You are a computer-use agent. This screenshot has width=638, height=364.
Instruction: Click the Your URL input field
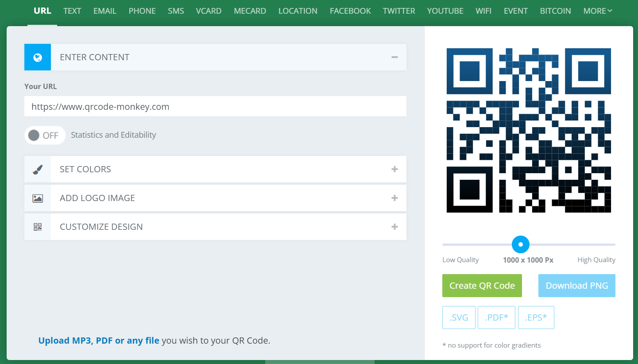click(x=215, y=107)
